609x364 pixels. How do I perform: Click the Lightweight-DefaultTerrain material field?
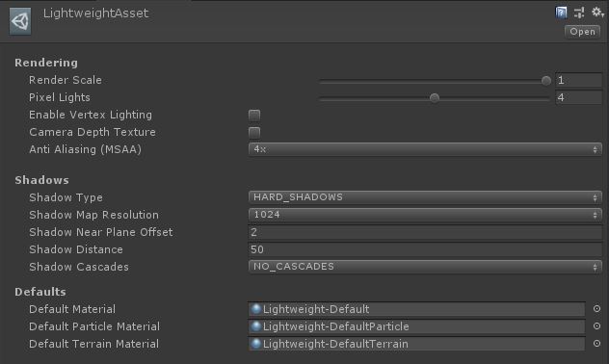tap(416, 344)
